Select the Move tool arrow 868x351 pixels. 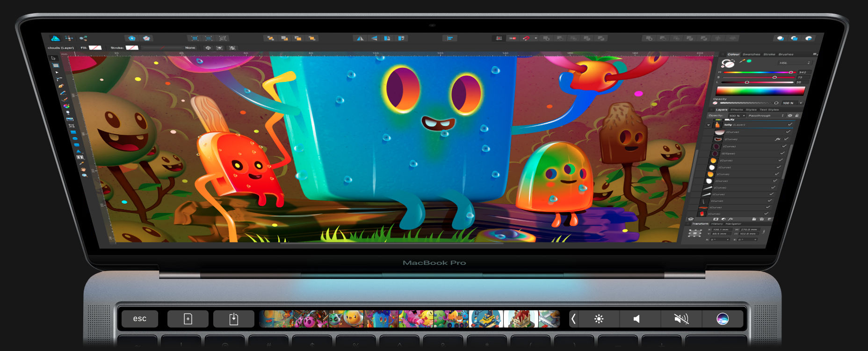(53, 58)
